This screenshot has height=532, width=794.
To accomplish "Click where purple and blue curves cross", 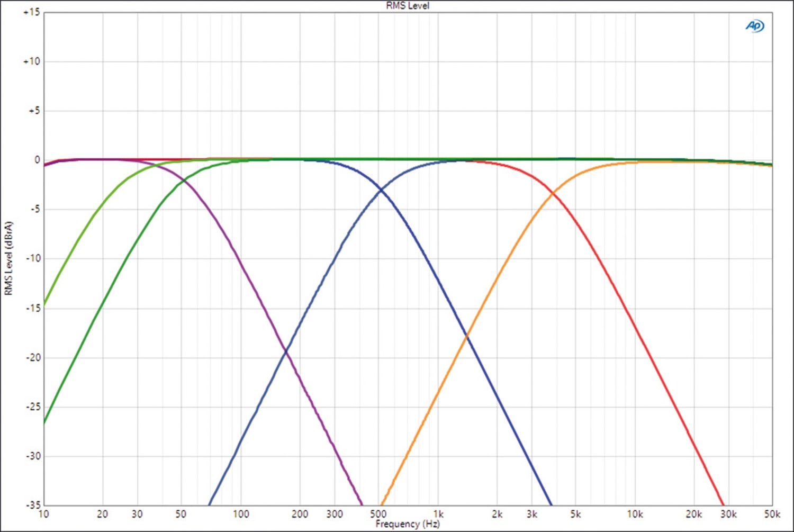I will pyautogui.click(x=286, y=351).
